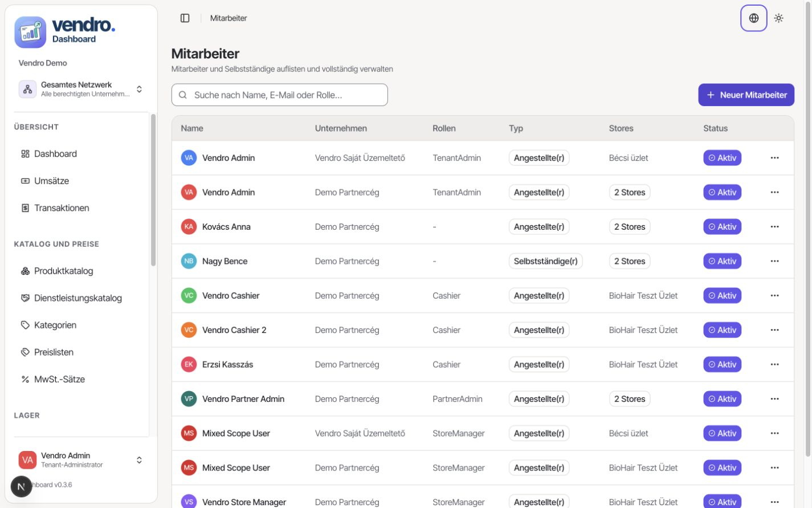This screenshot has height=508, width=812.
Task: Click the KA avatar of Kovács Anna
Action: tap(189, 227)
